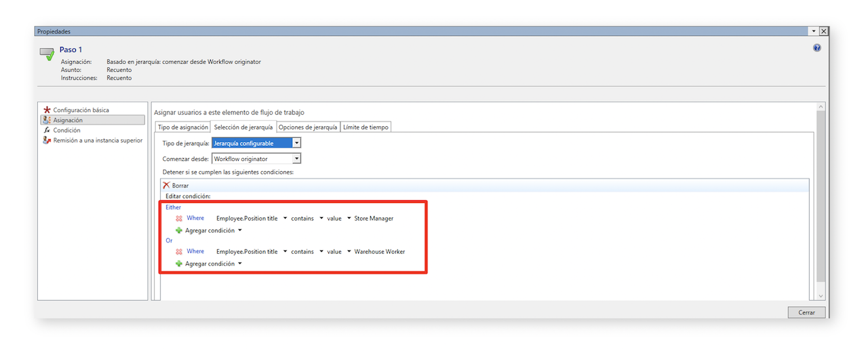868x351 pixels.
Task: Click 'Asignar usuarios a este elemento' heading text
Action: (229, 112)
